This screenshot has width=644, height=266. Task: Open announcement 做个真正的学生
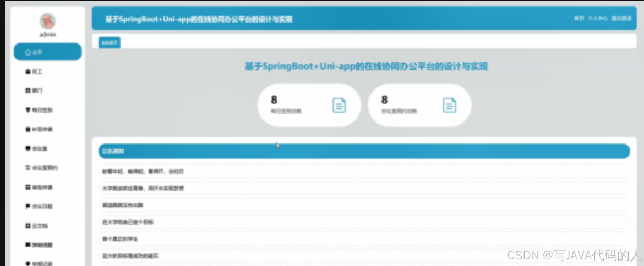364,239
